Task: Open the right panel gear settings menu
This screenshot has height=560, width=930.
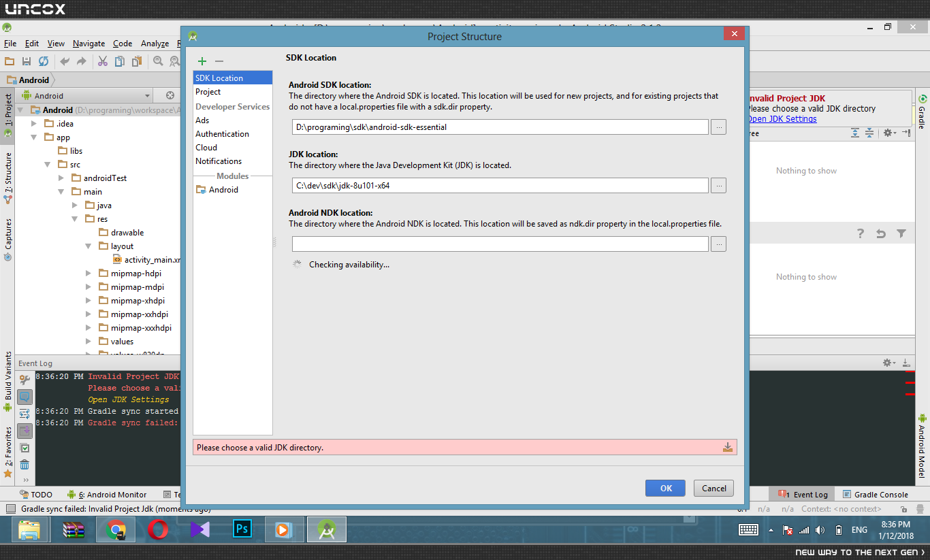Action: 889,133
